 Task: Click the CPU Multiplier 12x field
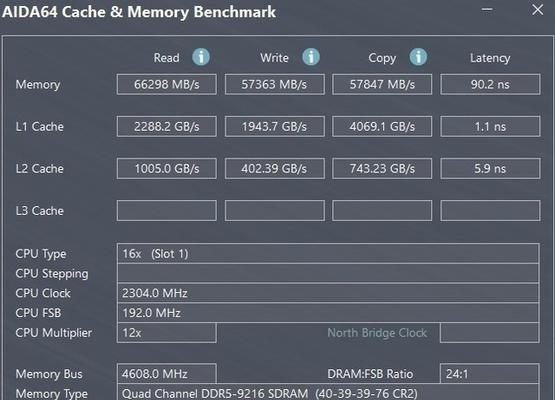pyautogui.click(x=167, y=333)
